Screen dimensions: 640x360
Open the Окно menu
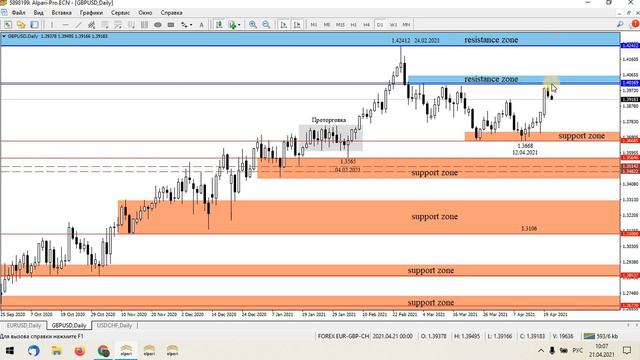(x=145, y=13)
